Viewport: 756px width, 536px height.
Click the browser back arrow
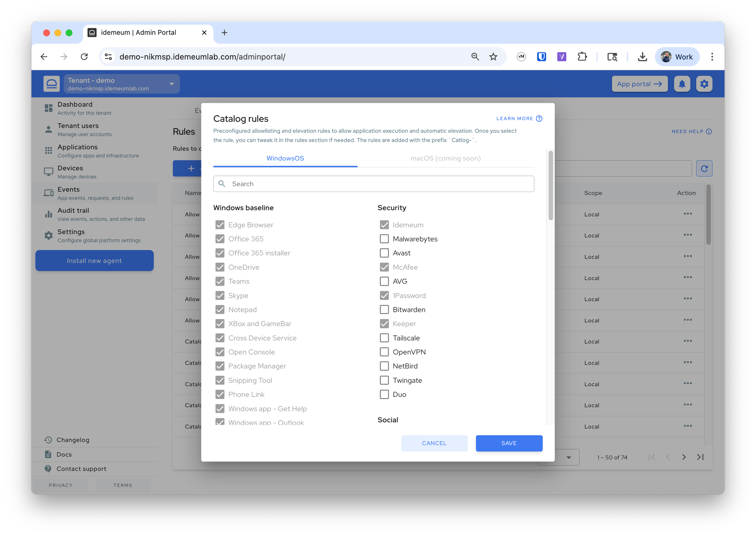pos(44,57)
